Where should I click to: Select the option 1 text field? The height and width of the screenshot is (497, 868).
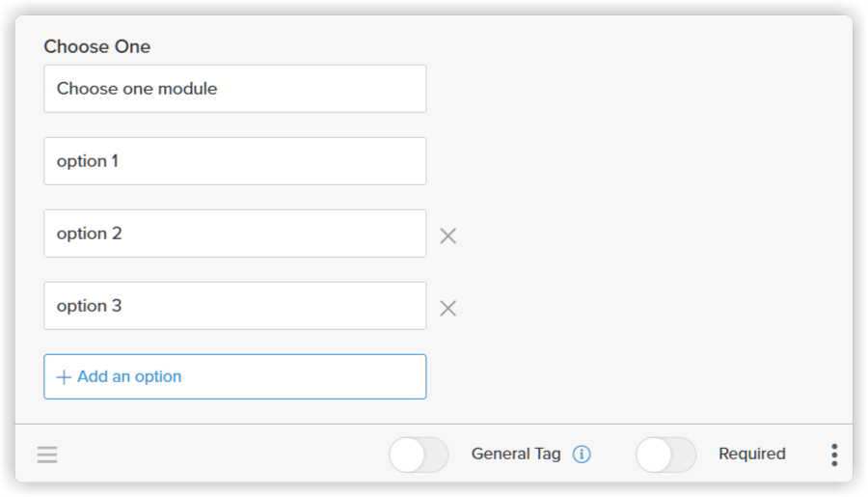click(234, 161)
